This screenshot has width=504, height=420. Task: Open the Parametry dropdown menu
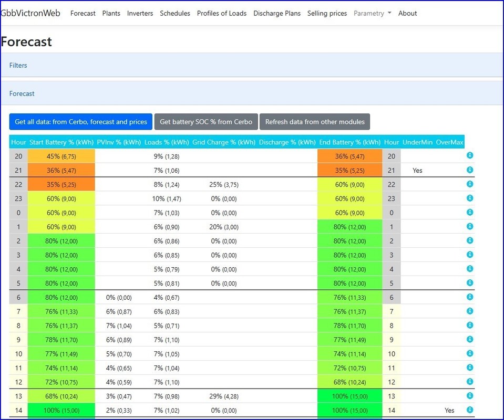[372, 13]
